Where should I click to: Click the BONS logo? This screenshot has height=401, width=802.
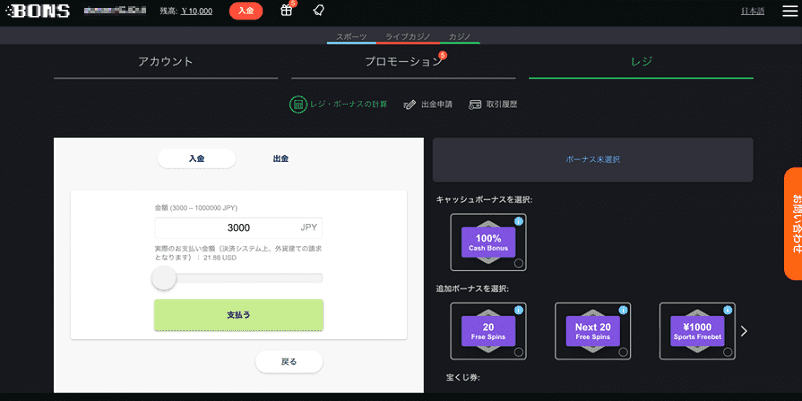[37, 11]
